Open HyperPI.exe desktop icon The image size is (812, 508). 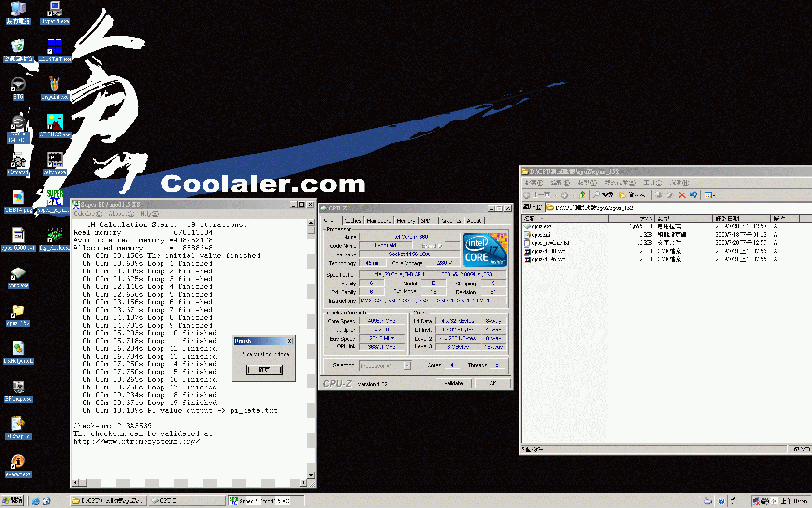[55, 13]
